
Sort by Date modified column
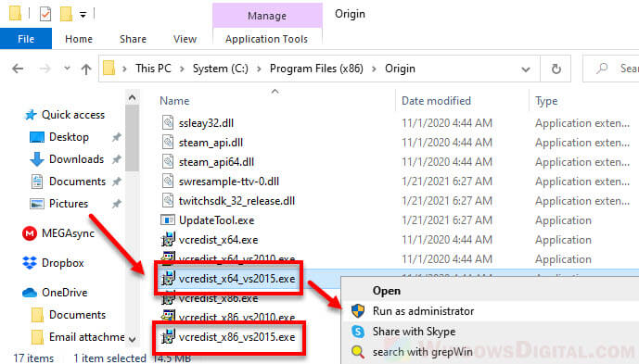tap(436, 101)
